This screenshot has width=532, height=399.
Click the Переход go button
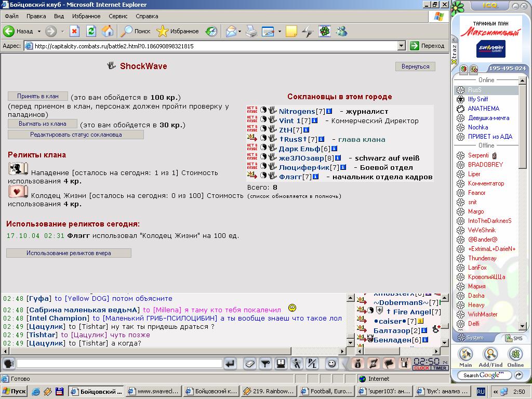pyautogui.click(x=428, y=46)
